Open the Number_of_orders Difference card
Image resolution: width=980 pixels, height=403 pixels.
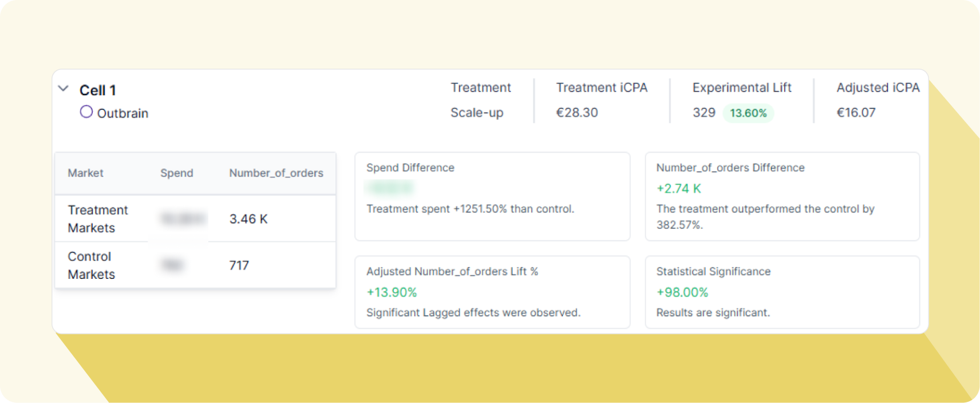click(x=782, y=197)
